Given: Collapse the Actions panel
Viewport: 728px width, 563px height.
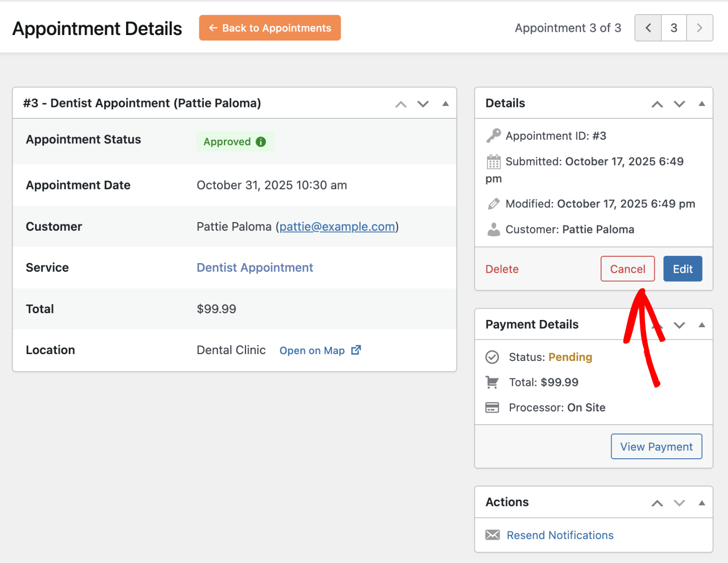Looking at the screenshot, I should tap(701, 502).
